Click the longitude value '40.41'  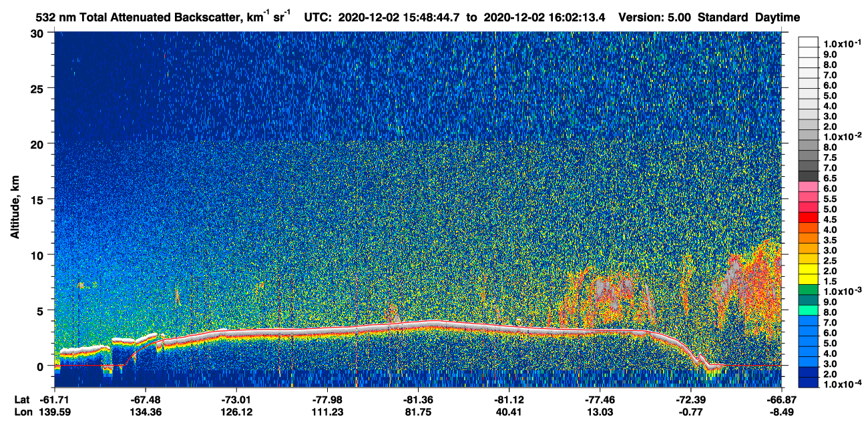click(x=509, y=412)
